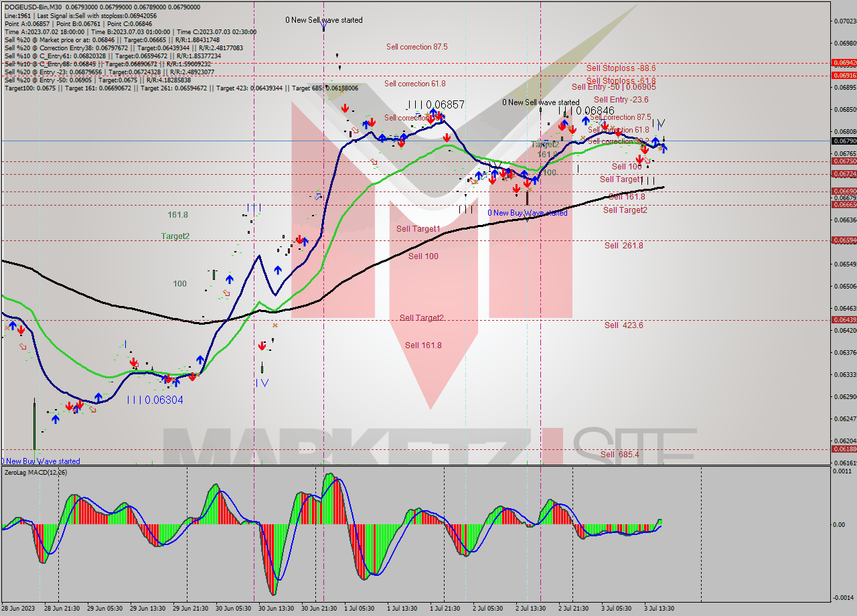857x616 pixels.
Task: Click the DOGEUSD-Bin,M30 chart title line
Action: coord(101,7)
